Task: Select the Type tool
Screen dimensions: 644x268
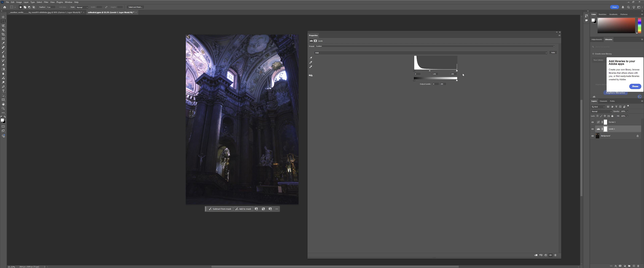Action: point(3,91)
